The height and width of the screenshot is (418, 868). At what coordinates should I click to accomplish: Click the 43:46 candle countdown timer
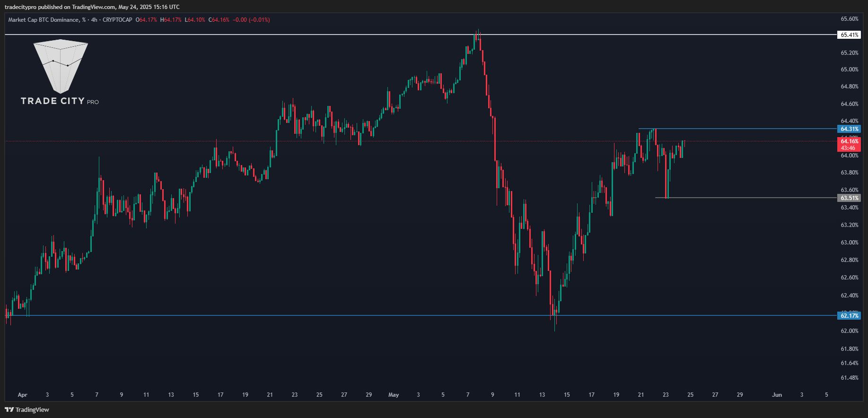pyautogui.click(x=848, y=148)
